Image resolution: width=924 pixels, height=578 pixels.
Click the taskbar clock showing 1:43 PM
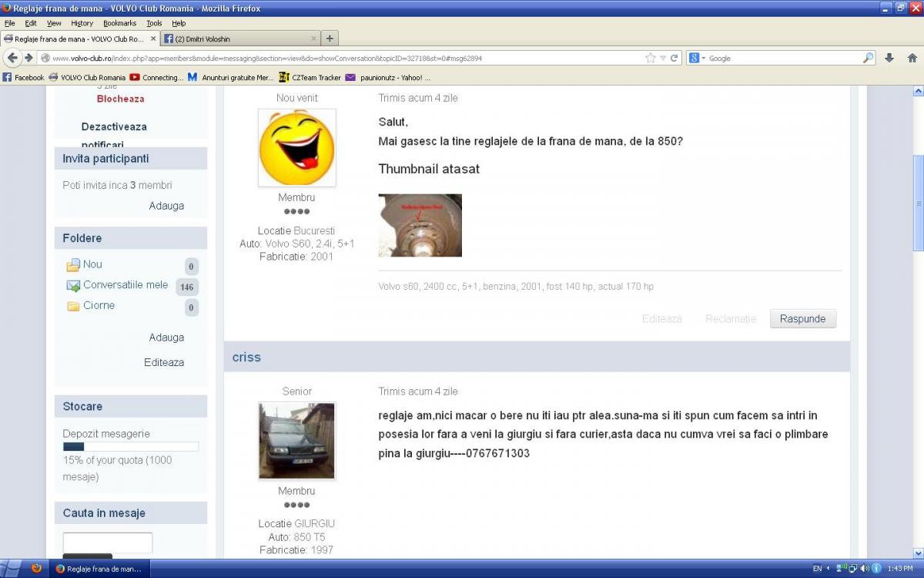900,569
